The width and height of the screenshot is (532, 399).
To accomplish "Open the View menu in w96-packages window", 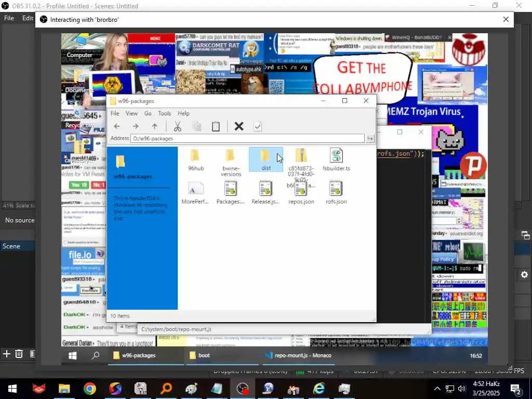I will (x=131, y=113).
